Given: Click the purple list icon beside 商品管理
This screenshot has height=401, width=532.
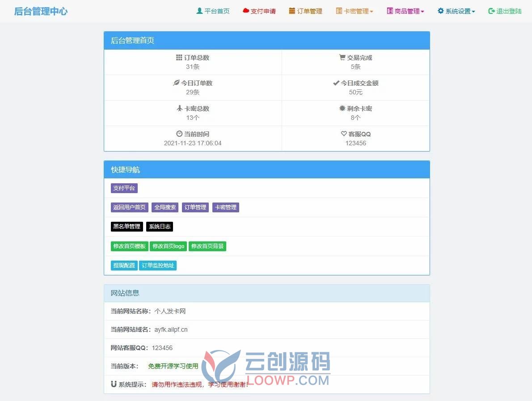Looking at the screenshot, I should point(390,11).
